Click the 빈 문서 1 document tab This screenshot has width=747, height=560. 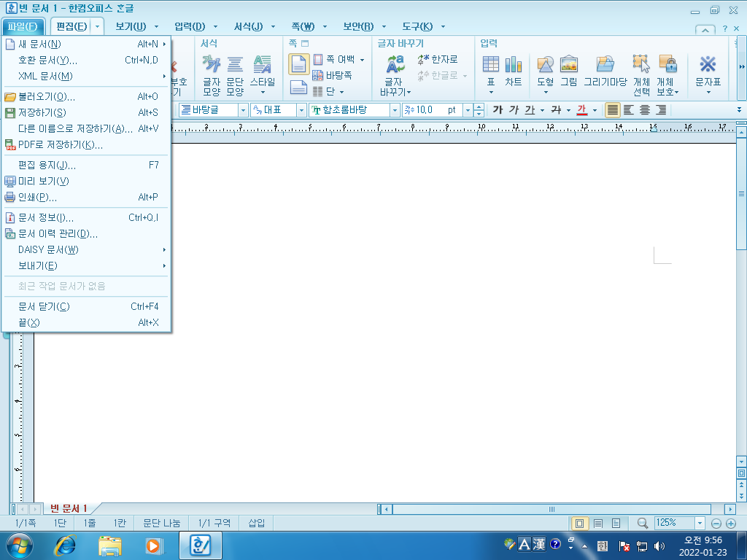coord(68,508)
